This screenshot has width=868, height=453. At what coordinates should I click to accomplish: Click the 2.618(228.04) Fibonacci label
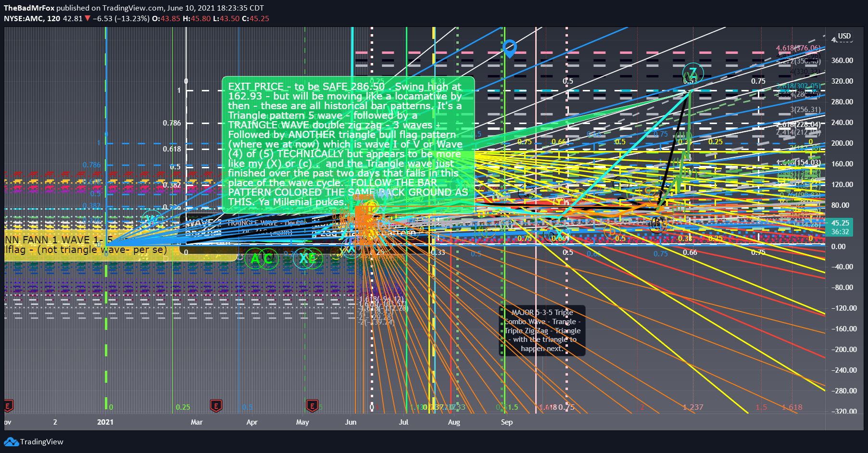(798, 125)
